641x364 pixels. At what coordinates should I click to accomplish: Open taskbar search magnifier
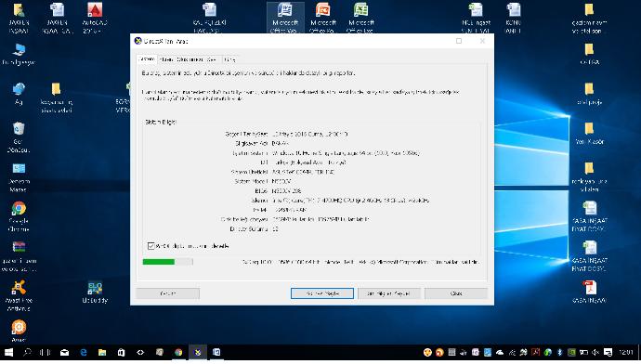(x=27, y=352)
